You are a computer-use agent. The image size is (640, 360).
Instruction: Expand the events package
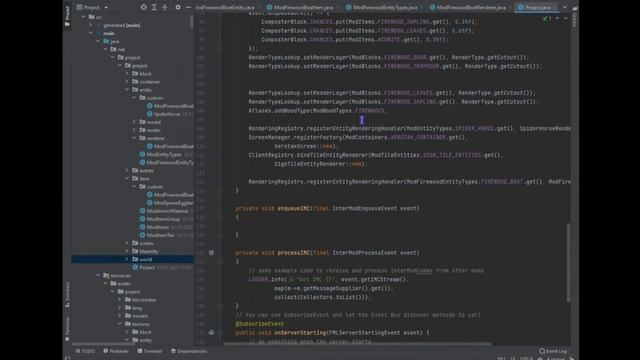pos(127,171)
